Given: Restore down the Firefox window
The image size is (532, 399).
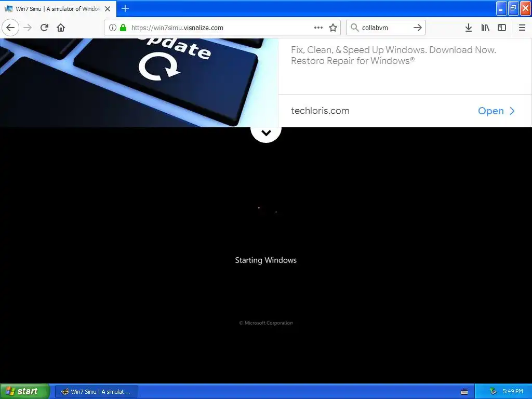Looking at the screenshot, I should pyautogui.click(x=513, y=8).
